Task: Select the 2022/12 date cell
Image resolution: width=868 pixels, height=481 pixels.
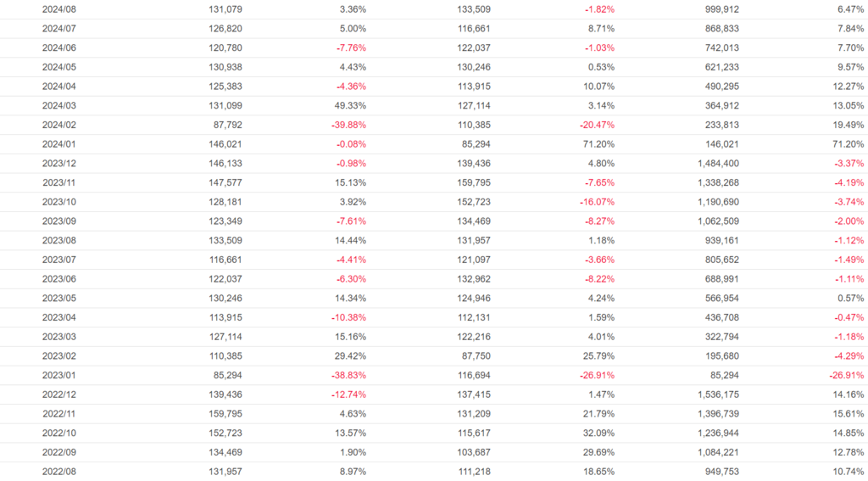Action: [59, 394]
